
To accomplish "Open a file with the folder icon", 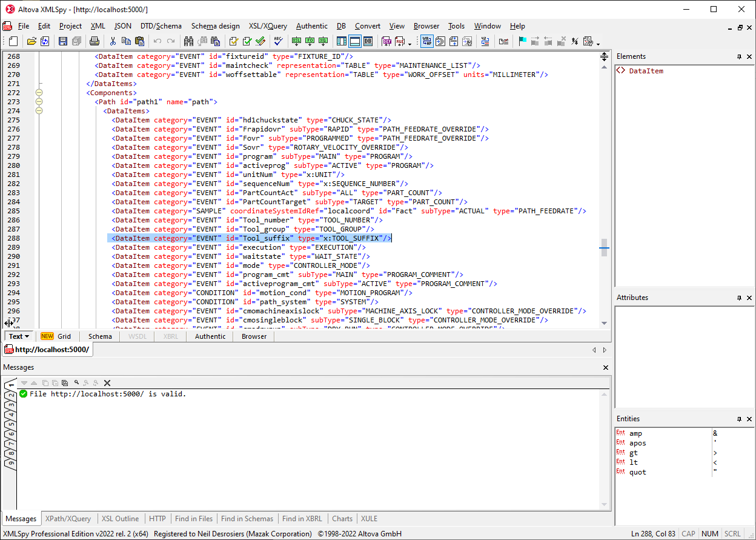I will tap(31, 41).
